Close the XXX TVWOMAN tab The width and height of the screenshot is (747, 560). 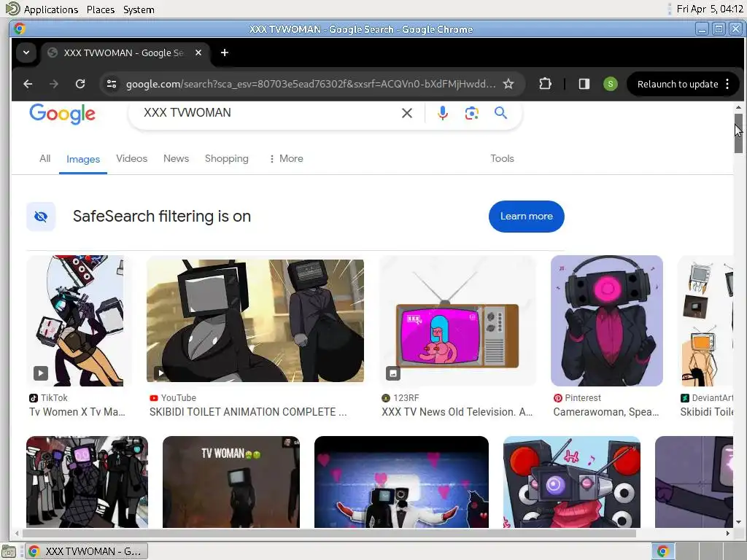tap(198, 52)
